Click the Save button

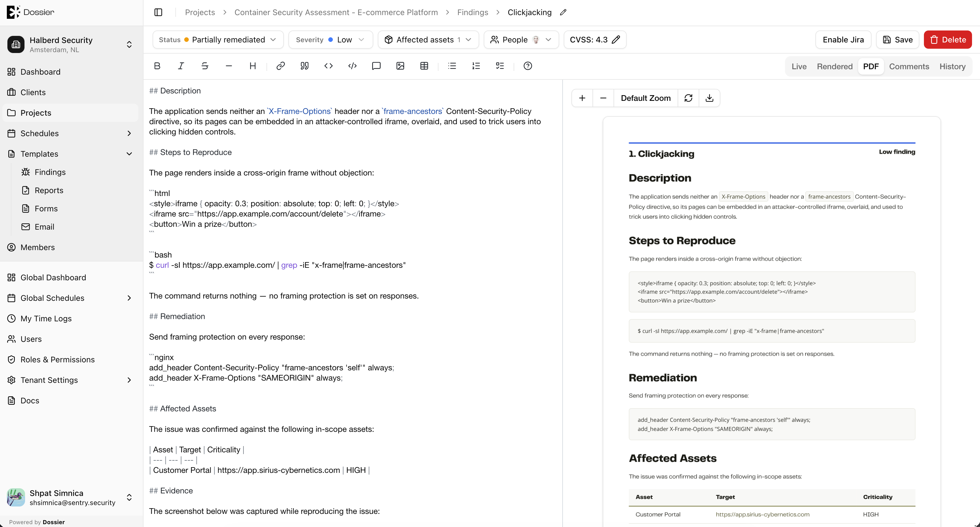coord(897,40)
